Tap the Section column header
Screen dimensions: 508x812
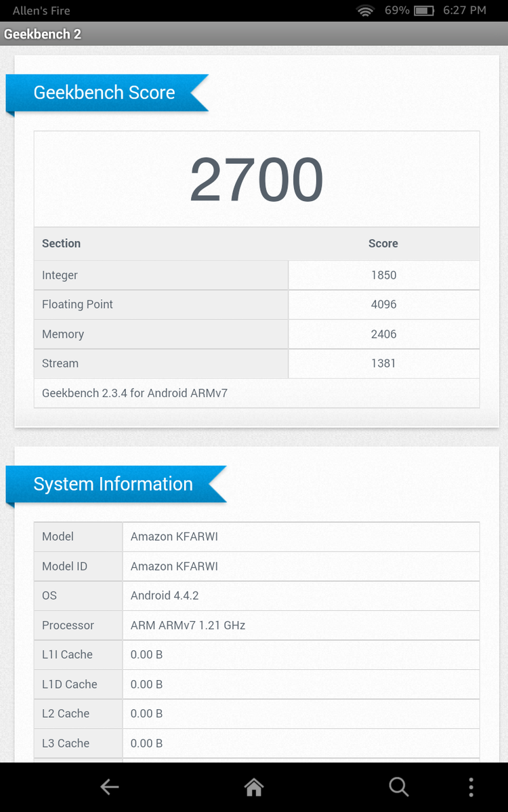coord(61,244)
